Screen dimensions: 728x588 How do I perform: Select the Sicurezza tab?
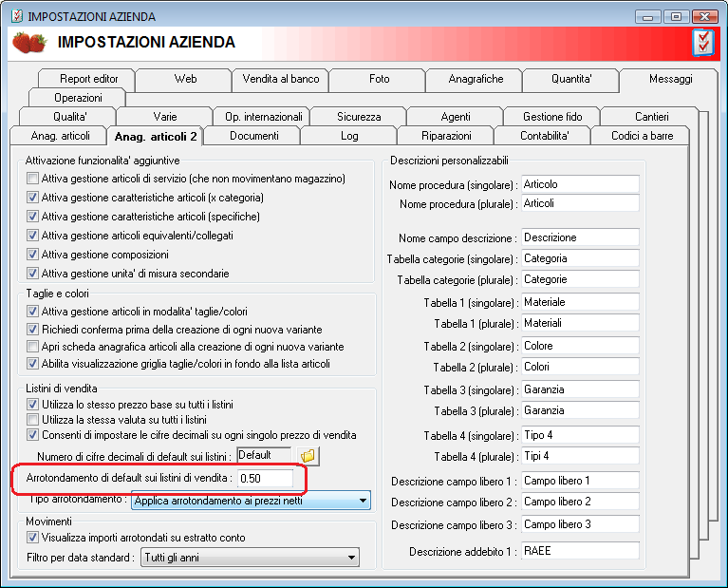pyautogui.click(x=359, y=117)
